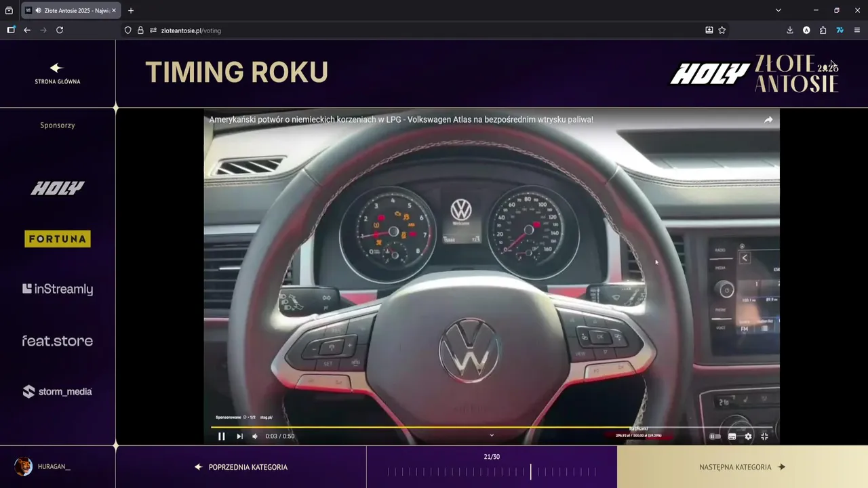Toggle the video autoplay switch

click(x=715, y=436)
